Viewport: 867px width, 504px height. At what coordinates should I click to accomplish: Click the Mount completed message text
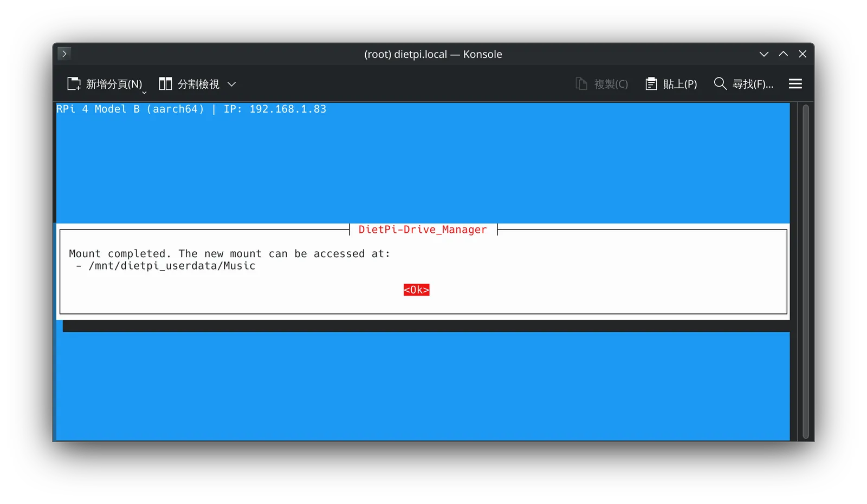tap(229, 254)
